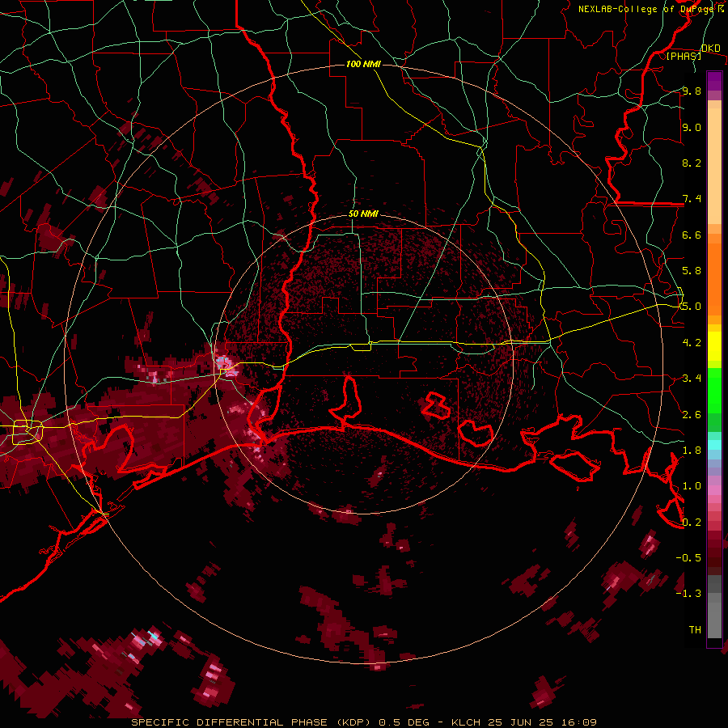728x728 pixels.
Task: Click the -1.3 value on the color scale
Action: click(688, 594)
